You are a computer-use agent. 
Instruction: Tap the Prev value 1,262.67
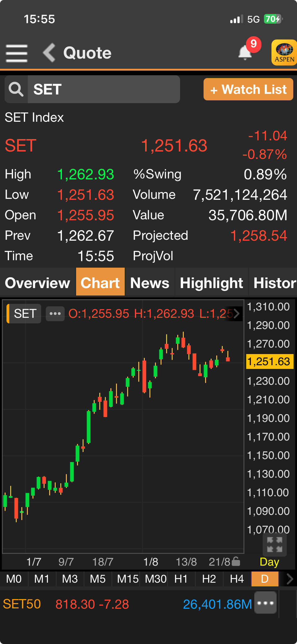86,236
